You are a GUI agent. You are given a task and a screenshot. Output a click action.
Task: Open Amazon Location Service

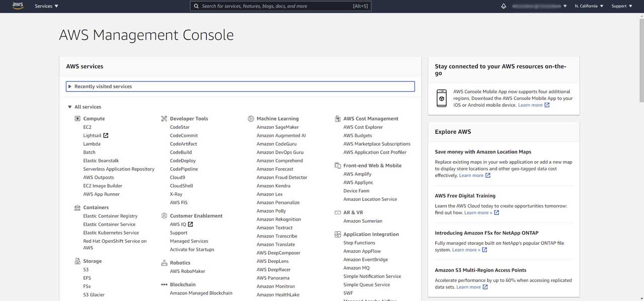coord(370,199)
